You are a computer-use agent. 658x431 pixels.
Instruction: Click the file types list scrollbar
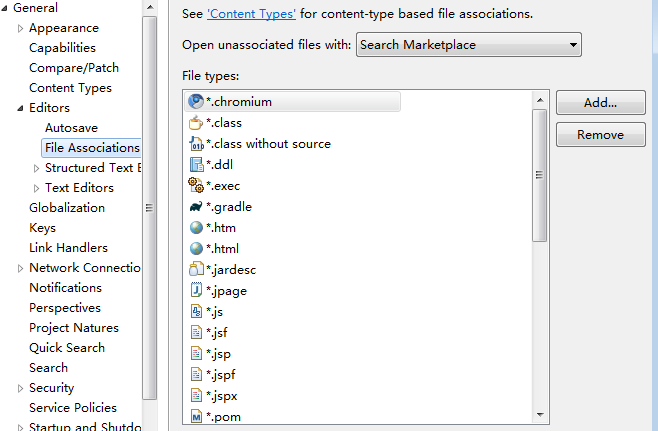pyautogui.click(x=540, y=175)
